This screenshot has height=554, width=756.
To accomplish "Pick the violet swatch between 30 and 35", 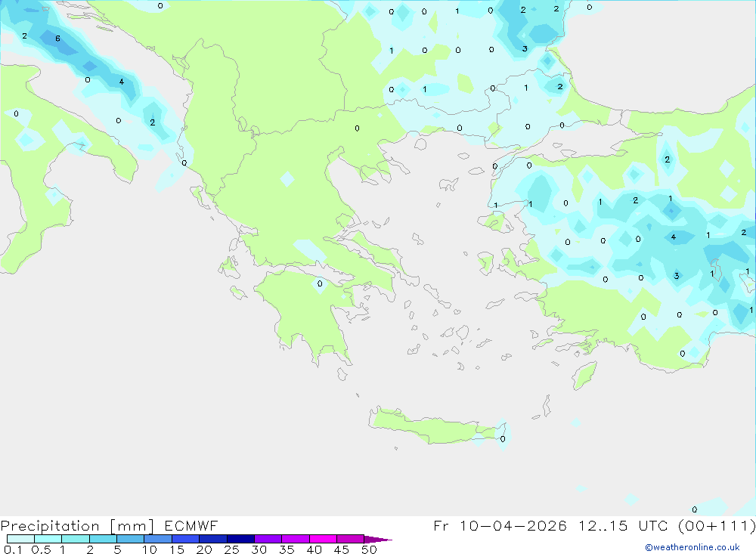I will click(268, 539).
